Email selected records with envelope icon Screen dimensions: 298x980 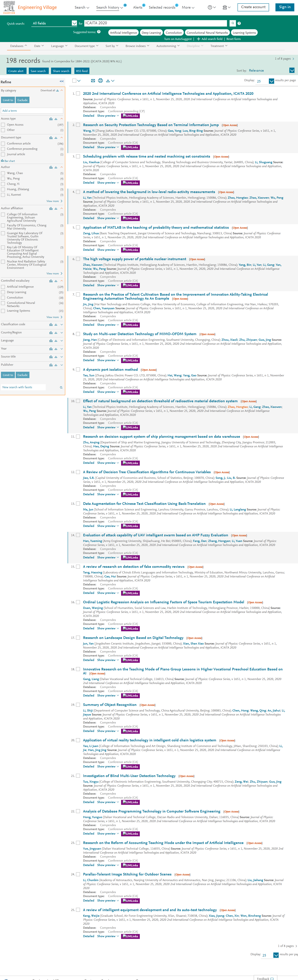pyautogui.click(x=93, y=81)
